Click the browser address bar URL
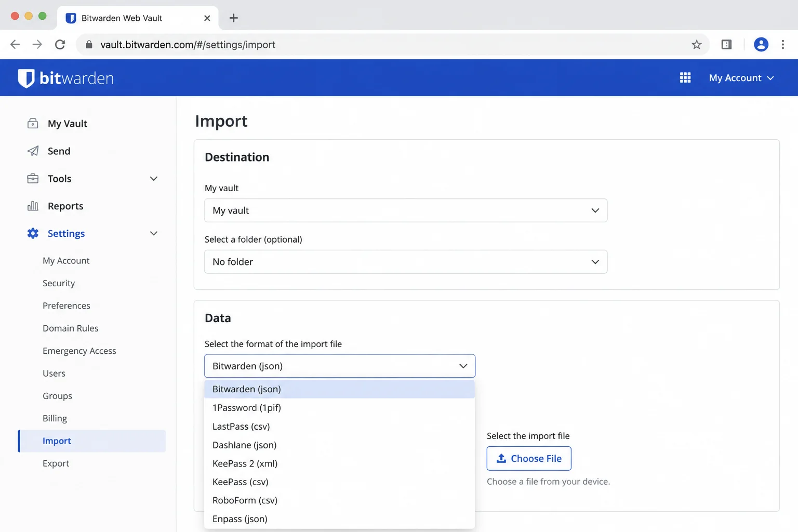Viewport: 798px width, 532px height. coord(188,45)
